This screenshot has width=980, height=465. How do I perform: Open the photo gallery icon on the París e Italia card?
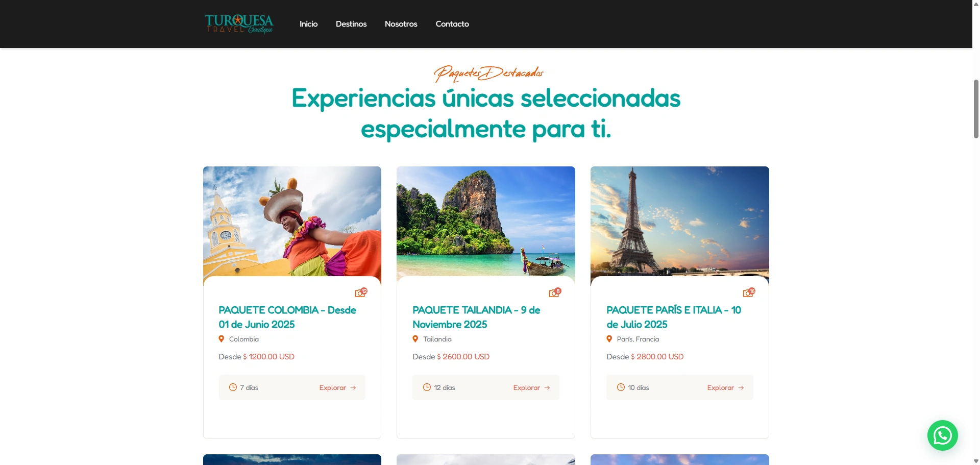click(x=749, y=292)
